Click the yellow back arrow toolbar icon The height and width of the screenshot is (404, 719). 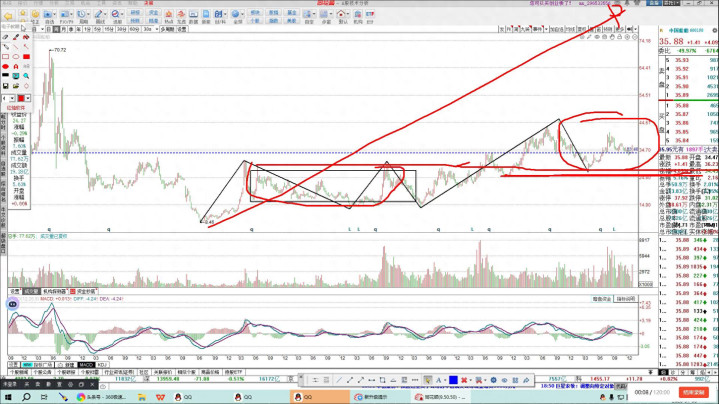tap(10, 17)
